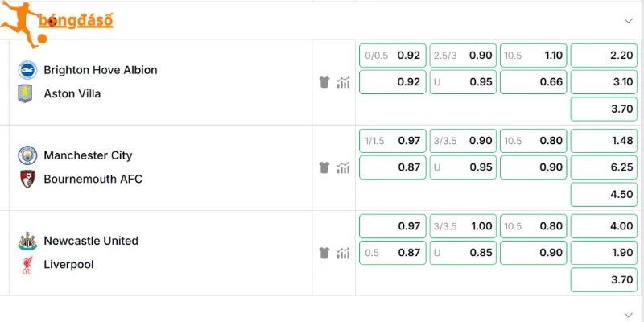The width and height of the screenshot is (644, 322).
Task: Select Brighton handicap 0/0.5 odds 0.92
Action: tap(393, 56)
